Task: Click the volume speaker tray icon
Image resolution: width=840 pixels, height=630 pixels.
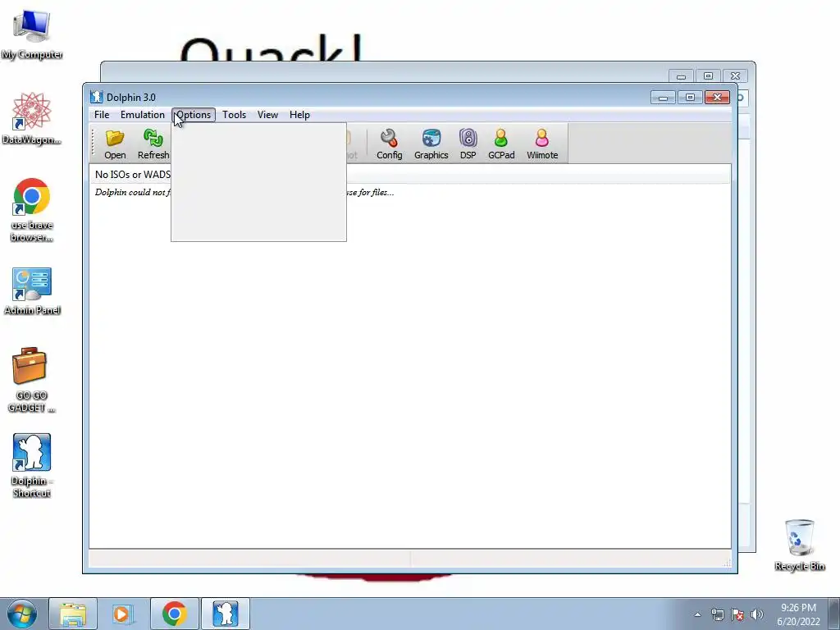Action: coord(757,614)
